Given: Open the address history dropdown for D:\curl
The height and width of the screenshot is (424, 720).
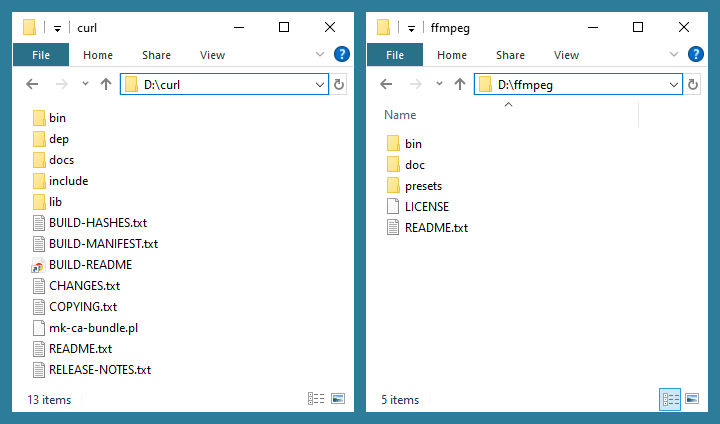Looking at the screenshot, I should (x=320, y=85).
